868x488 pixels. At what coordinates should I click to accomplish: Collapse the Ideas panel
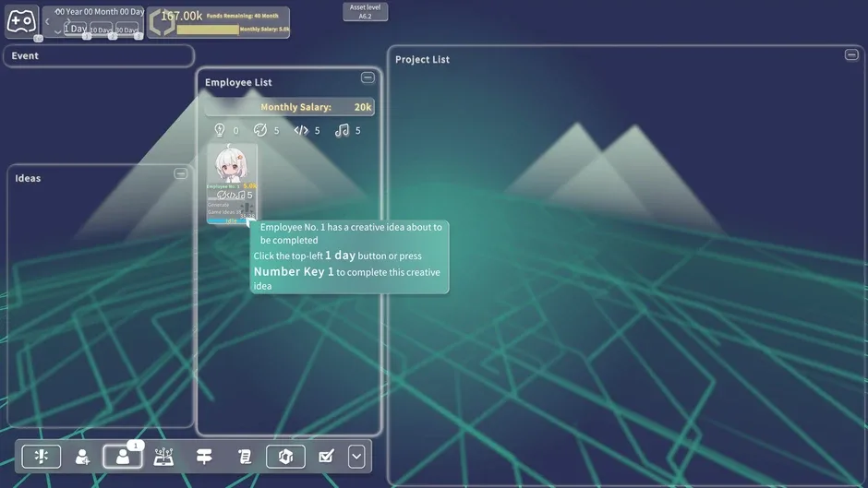pos(180,173)
